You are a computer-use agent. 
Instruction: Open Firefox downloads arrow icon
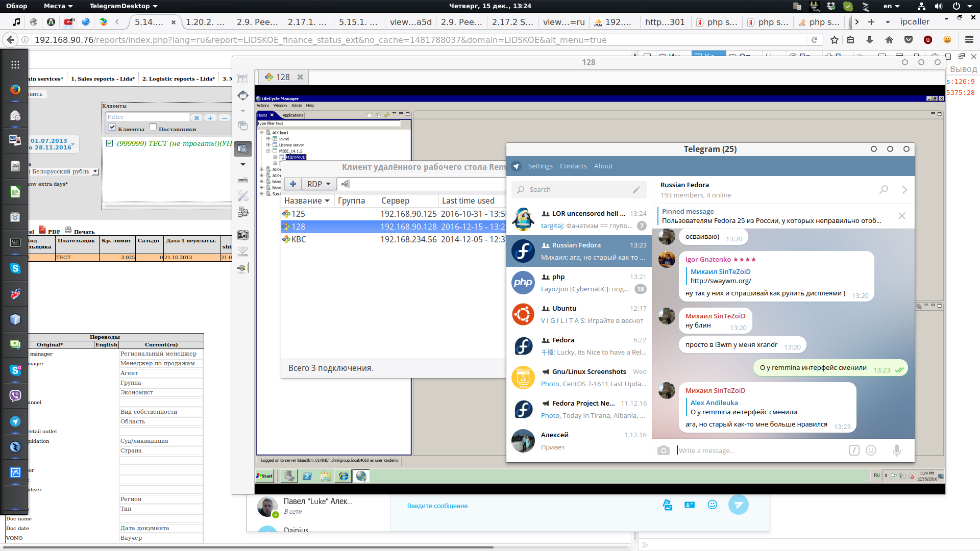pyautogui.click(x=870, y=40)
